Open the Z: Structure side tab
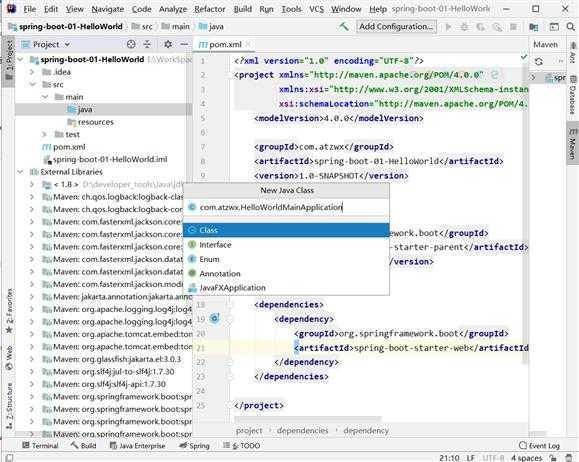The height and width of the screenshot is (462, 579). coord(9,405)
